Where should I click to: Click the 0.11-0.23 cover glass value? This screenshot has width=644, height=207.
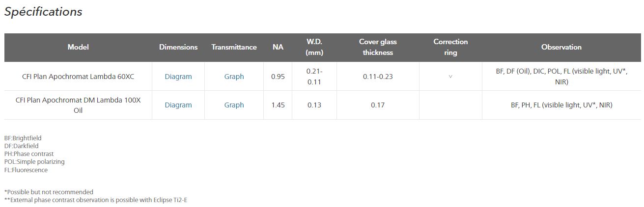(x=378, y=77)
